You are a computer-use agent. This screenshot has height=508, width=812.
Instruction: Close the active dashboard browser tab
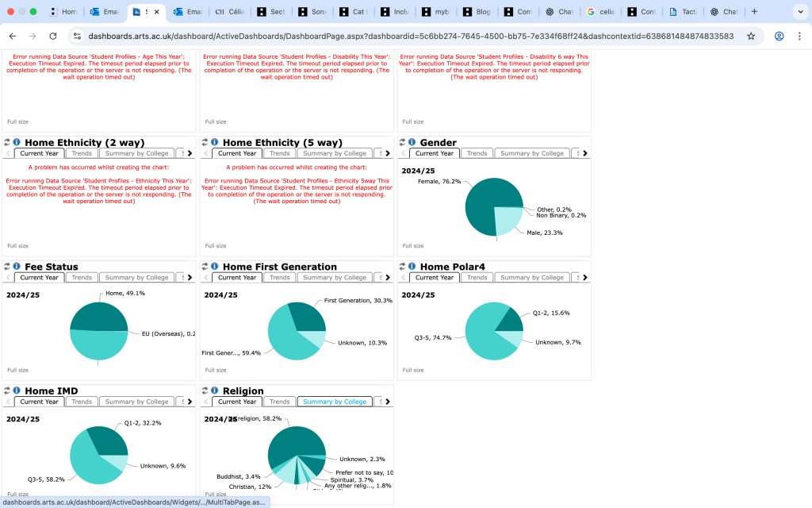click(157, 11)
